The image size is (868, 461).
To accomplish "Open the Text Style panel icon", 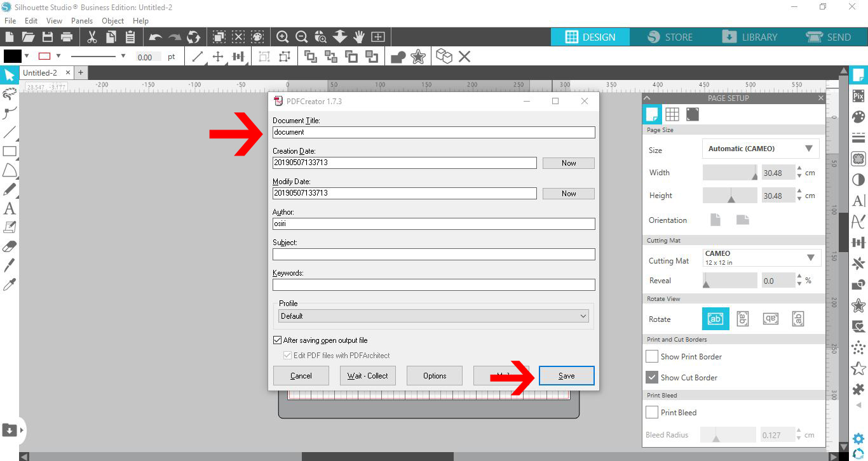I will [x=858, y=201].
